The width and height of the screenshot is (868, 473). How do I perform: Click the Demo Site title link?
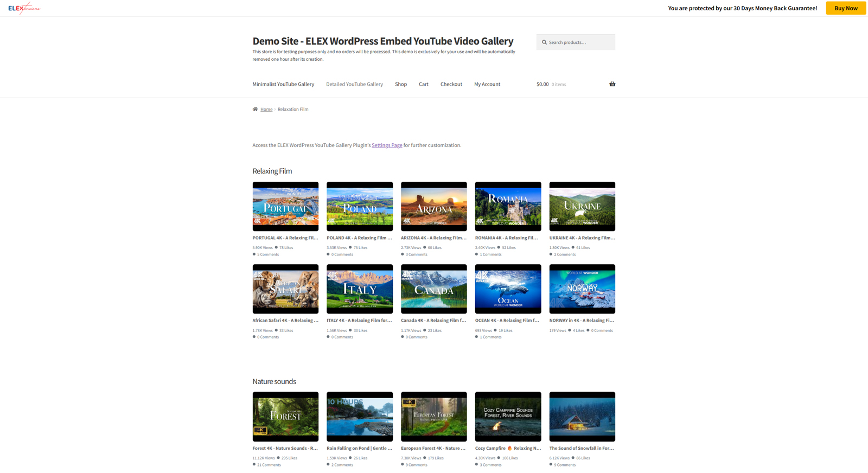click(382, 41)
